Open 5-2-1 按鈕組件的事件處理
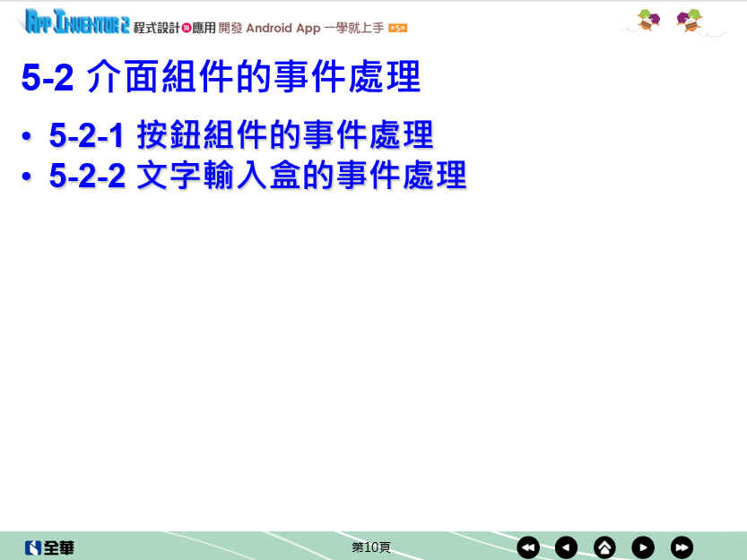Viewport: 747px width, 560px height. point(241,135)
